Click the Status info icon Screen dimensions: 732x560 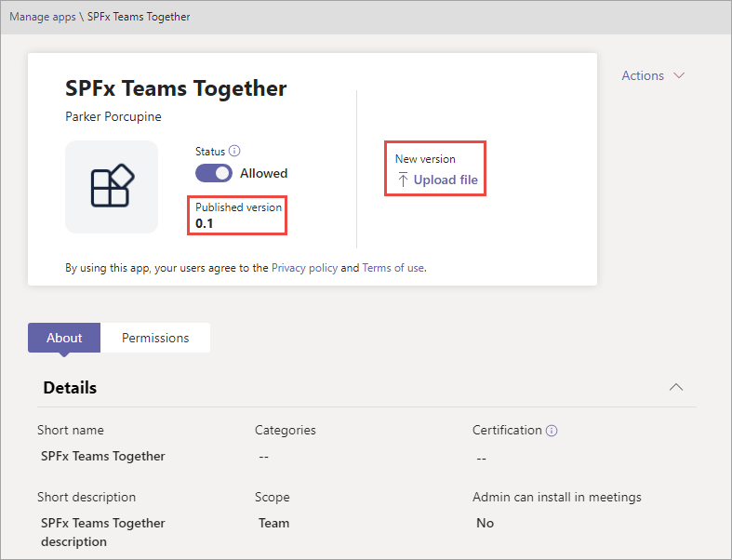[234, 151]
